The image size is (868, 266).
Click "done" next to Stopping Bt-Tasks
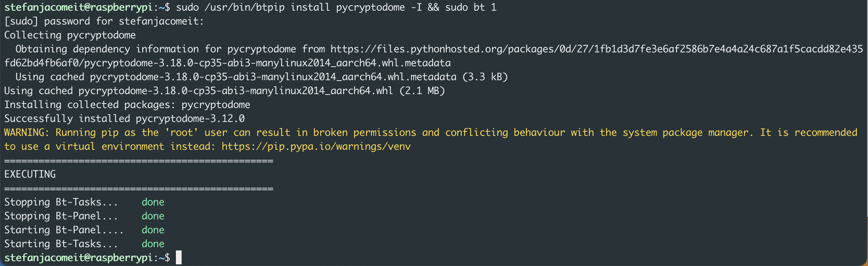click(153, 202)
